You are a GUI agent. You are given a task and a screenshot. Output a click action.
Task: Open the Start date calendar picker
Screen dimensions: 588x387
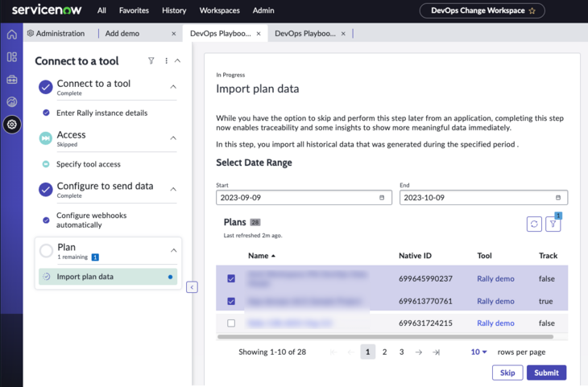382,197
